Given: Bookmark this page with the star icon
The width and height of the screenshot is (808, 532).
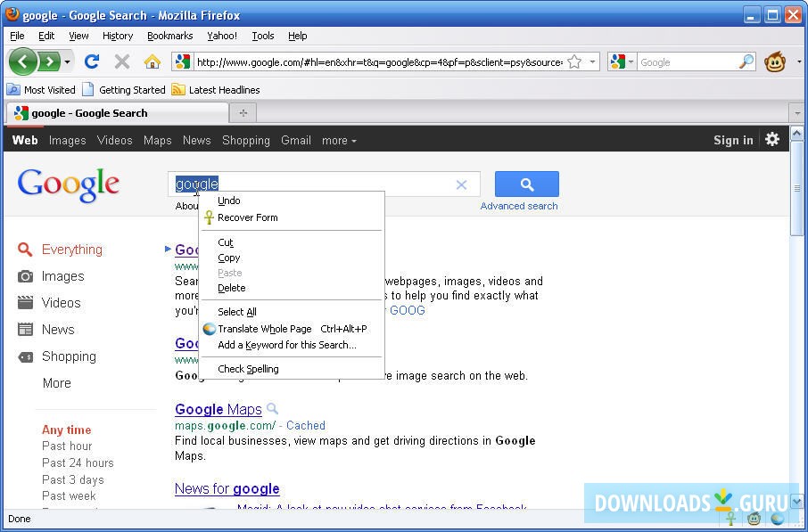Looking at the screenshot, I should [x=574, y=61].
